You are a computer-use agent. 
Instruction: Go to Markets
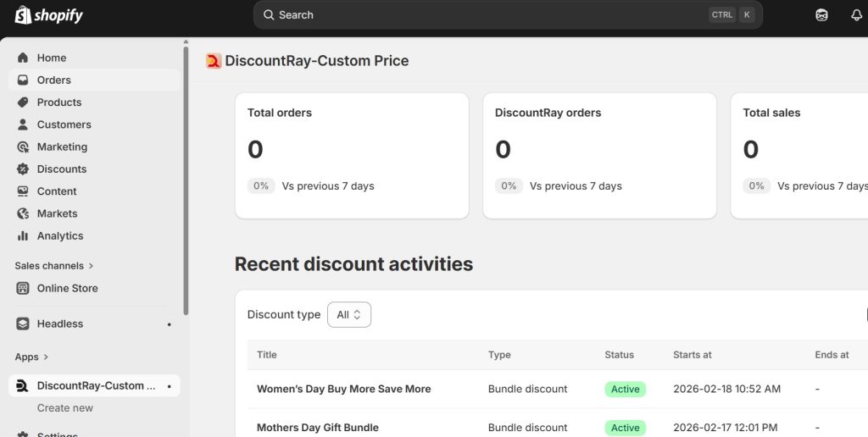[94, 213]
